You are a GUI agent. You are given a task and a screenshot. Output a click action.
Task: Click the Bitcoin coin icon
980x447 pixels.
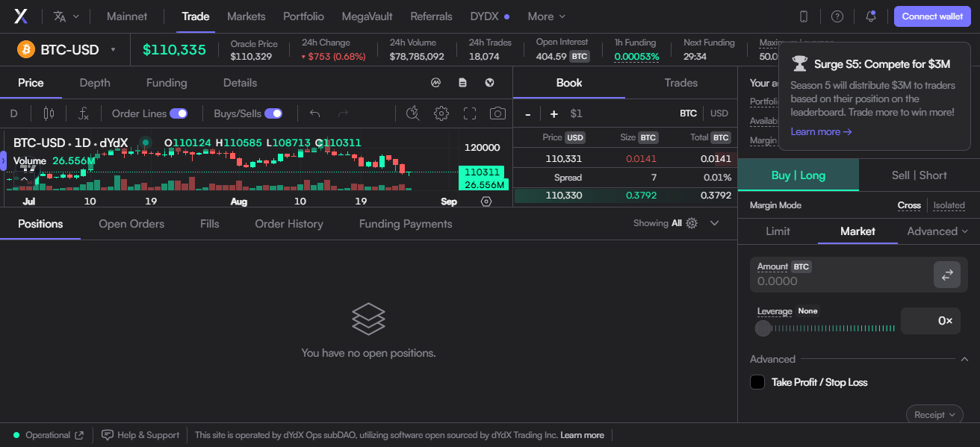[26, 50]
